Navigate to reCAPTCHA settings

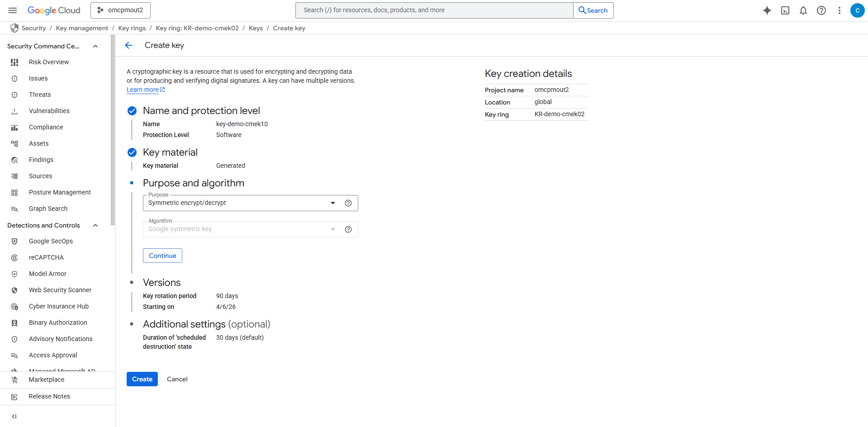46,257
